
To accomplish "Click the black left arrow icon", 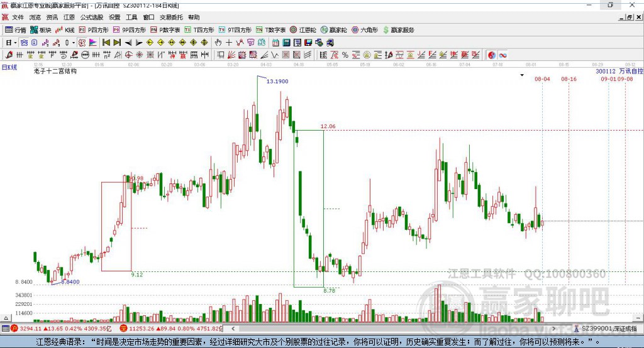I will pyautogui.click(x=128, y=43).
